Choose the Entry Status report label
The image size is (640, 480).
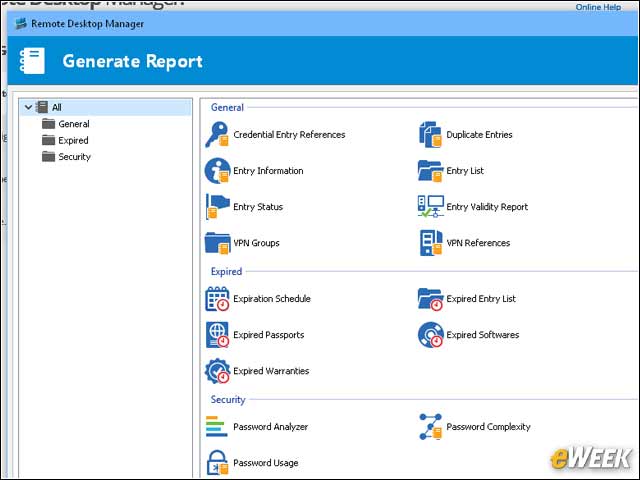click(258, 207)
